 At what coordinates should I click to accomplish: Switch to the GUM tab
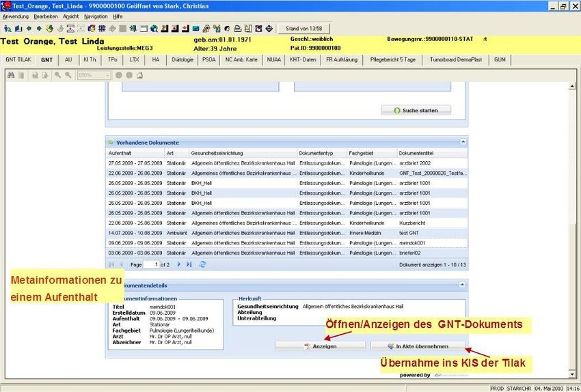point(500,60)
